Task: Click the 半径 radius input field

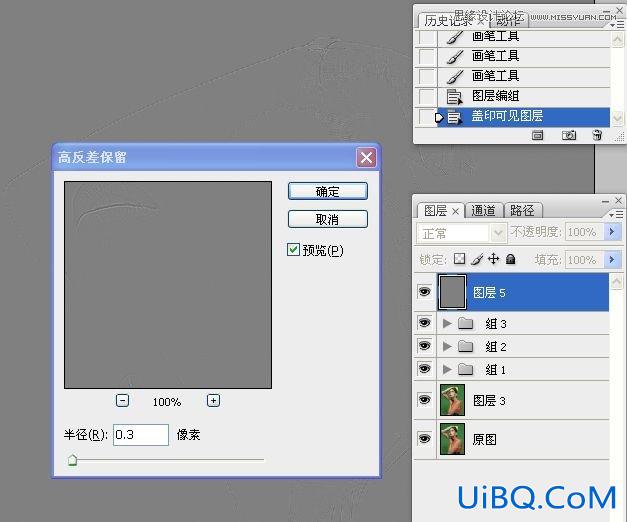Action: click(x=141, y=435)
